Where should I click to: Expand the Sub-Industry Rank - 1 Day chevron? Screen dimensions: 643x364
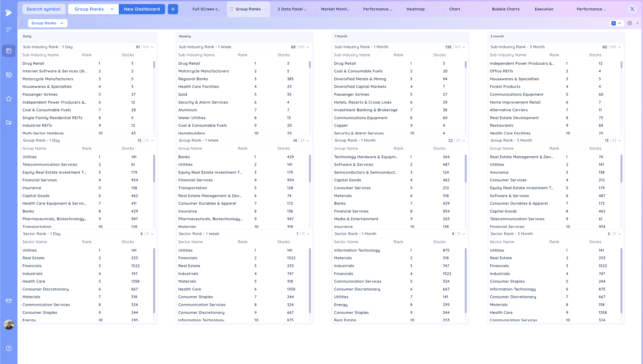(152, 47)
